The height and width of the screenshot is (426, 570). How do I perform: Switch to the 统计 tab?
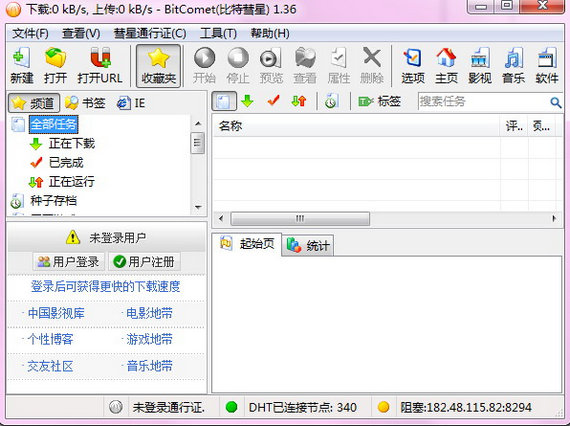pyautogui.click(x=308, y=246)
